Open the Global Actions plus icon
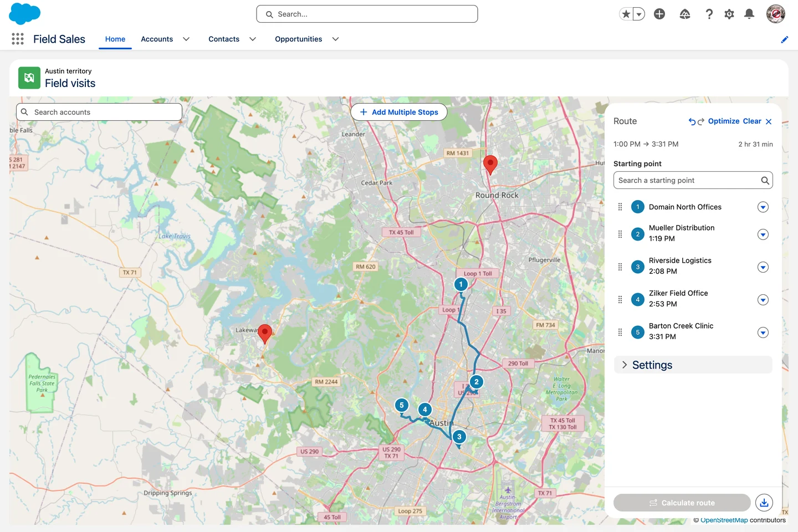This screenshot has width=798, height=532. (659, 14)
